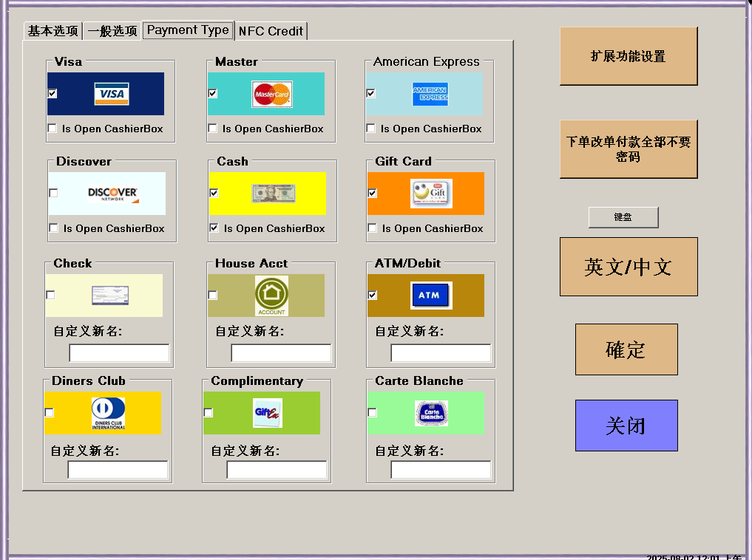Open the 键盘 keyboard button

[623, 217]
